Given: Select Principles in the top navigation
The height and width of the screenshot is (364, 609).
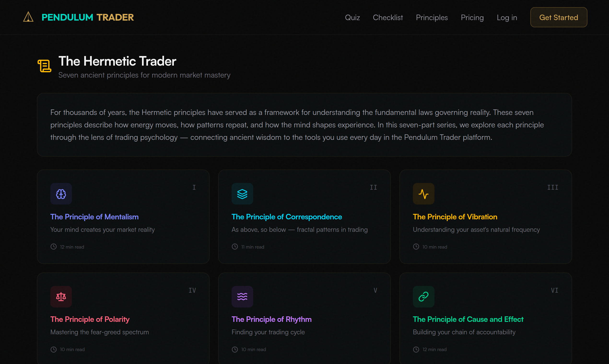Looking at the screenshot, I should tap(432, 17).
